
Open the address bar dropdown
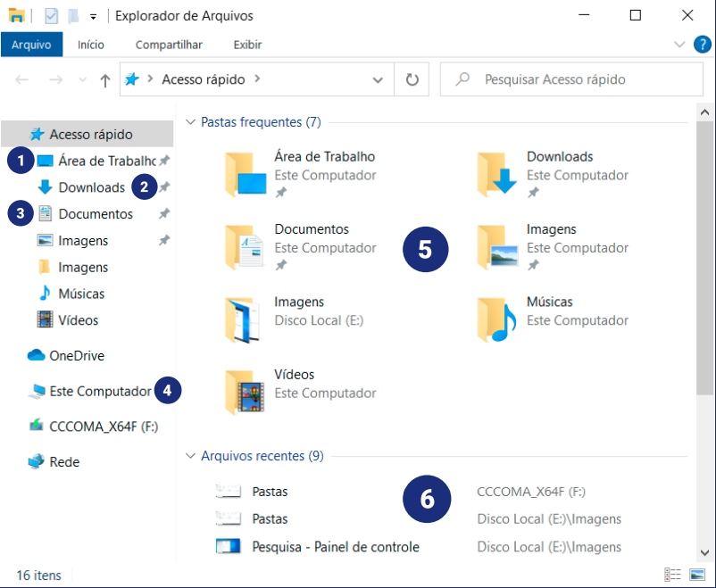[x=378, y=79]
